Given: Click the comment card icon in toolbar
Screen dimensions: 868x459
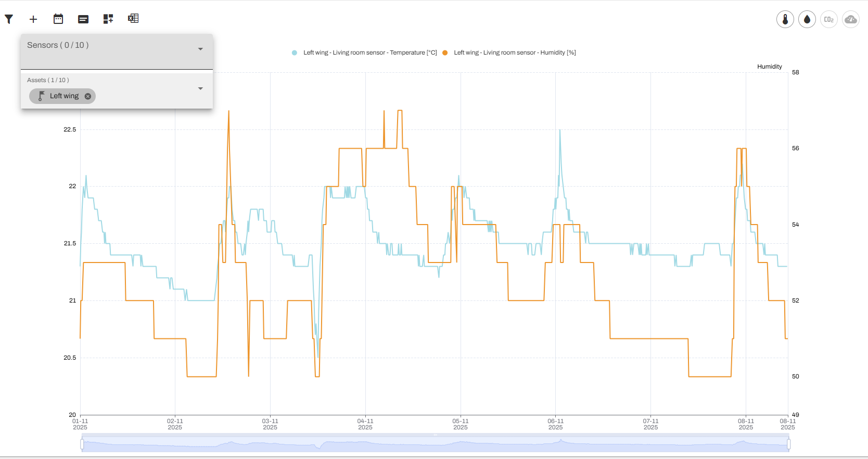Looking at the screenshot, I should click(x=83, y=19).
